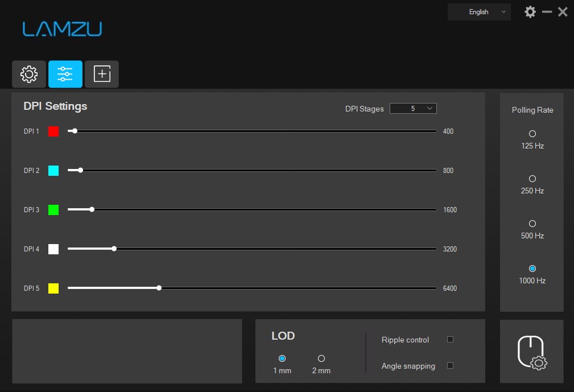
Task: Open the top-right settings gear
Action: pos(530,12)
